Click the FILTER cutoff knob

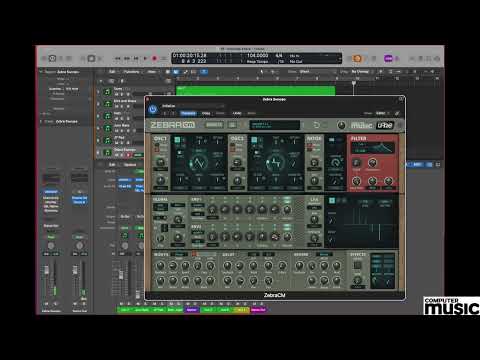click(356, 163)
